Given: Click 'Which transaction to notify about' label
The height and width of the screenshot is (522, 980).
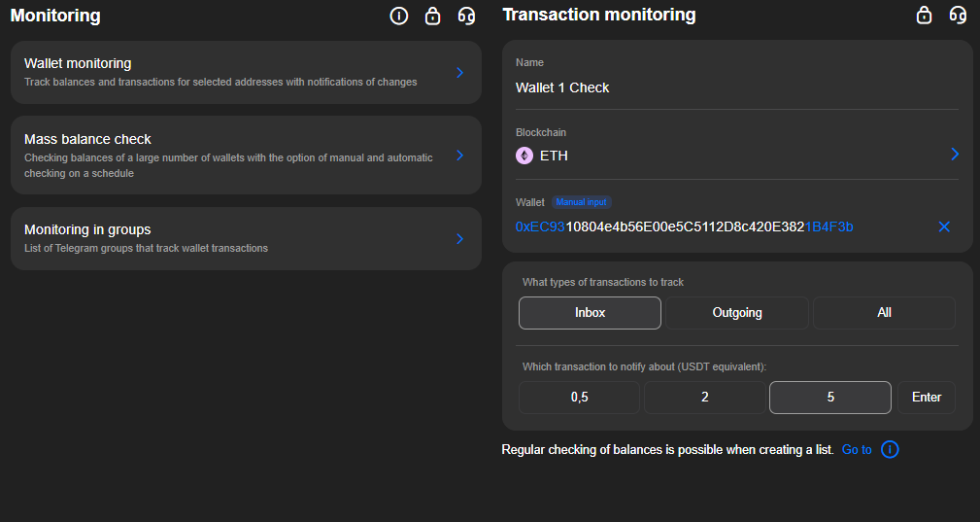Looking at the screenshot, I should pyautogui.click(x=644, y=366).
